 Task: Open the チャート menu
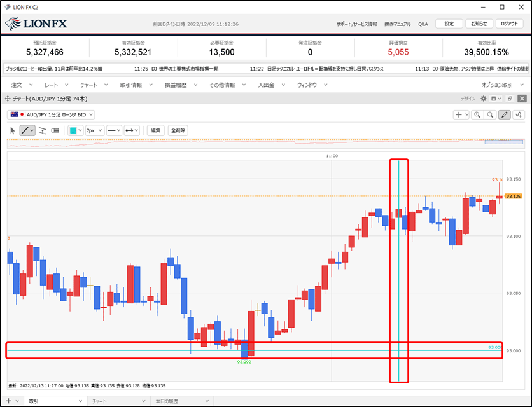click(94, 85)
